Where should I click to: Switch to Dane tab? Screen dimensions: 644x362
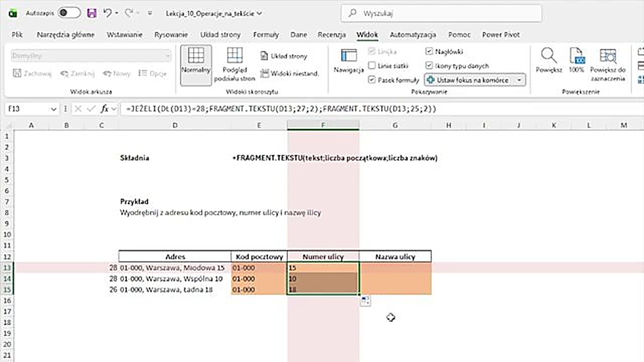(x=299, y=35)
